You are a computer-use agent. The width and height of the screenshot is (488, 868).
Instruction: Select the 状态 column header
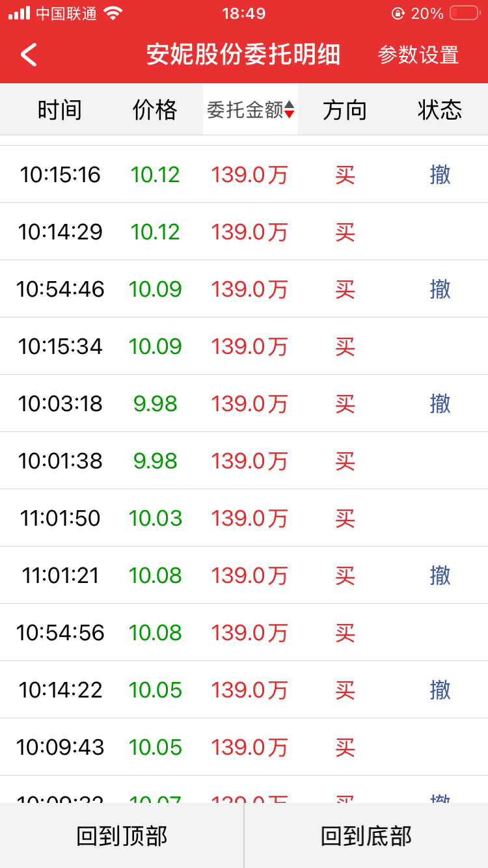[440, 110]
